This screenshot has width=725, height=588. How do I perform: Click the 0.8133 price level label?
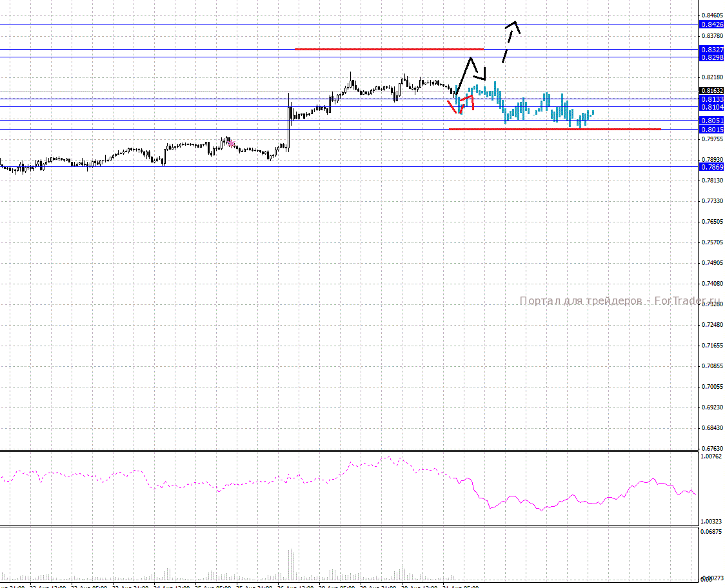click(x=711, y=99)
